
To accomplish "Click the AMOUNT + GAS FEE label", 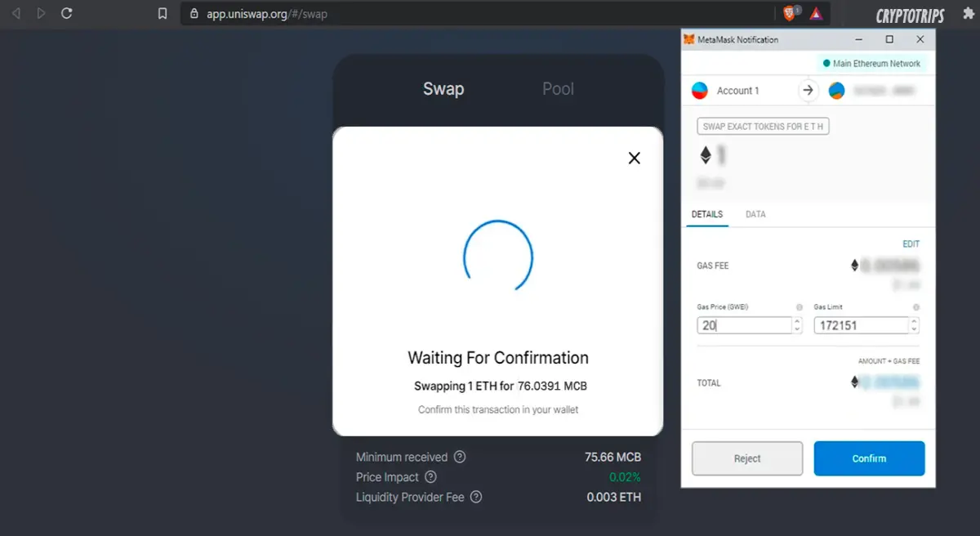I will point(889,361).
